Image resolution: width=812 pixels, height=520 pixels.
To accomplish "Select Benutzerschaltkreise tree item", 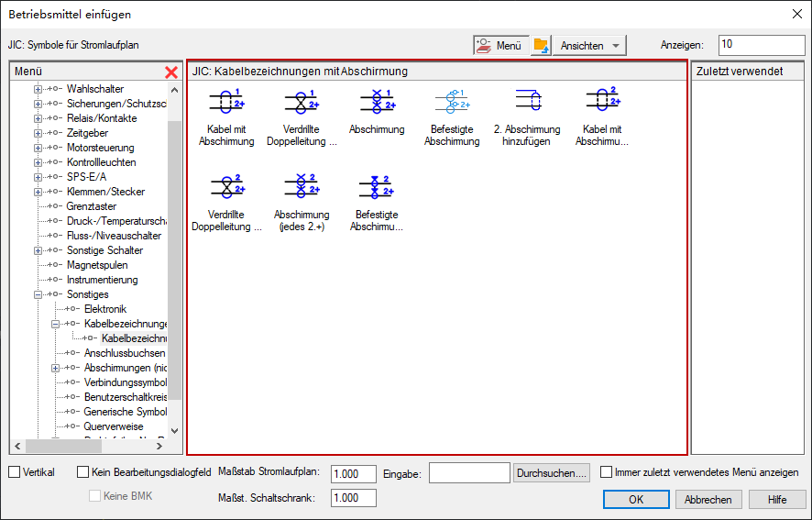I will [x=126, y=397].
